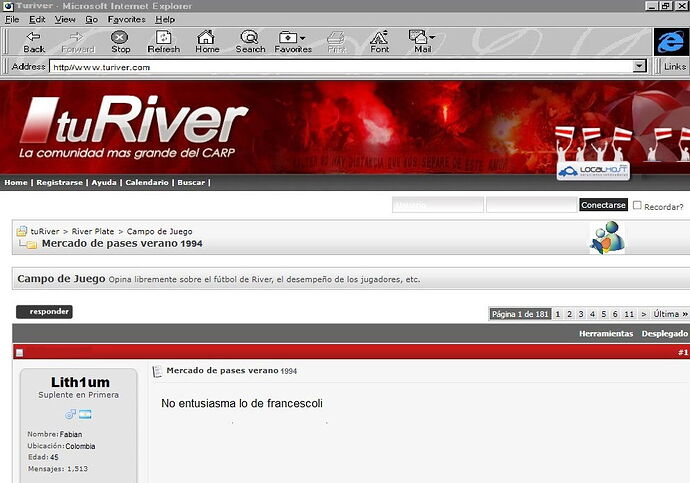The width and height of the screenshot is (690, 483).
Task: Open the File menu
Action: click(x=12, y=19)
